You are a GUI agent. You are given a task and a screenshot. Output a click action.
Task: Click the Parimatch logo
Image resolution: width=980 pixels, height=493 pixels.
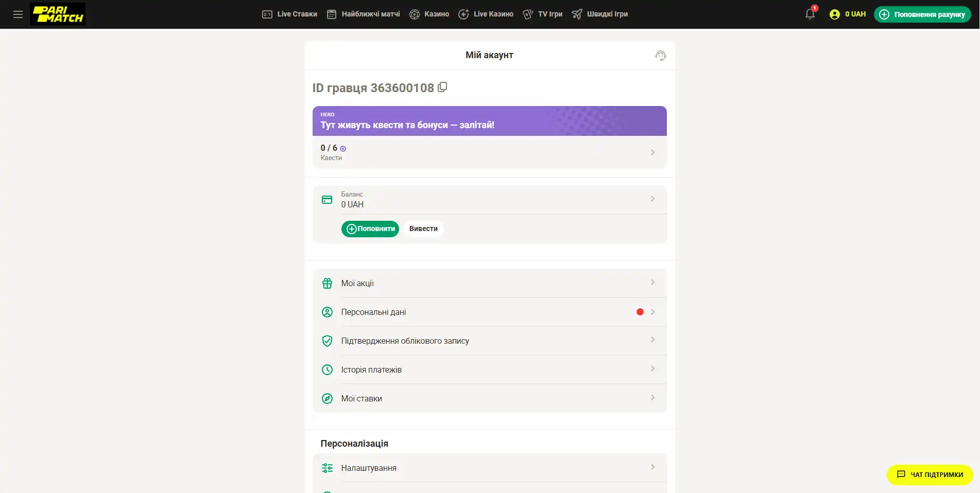point(58,14)
